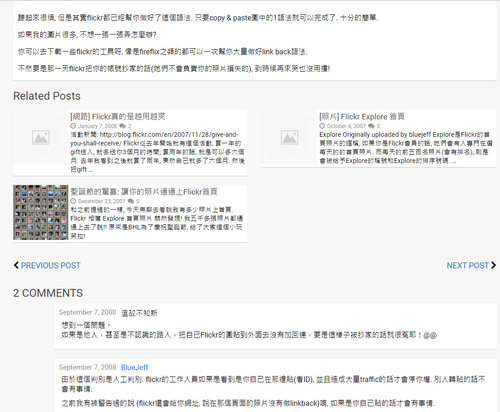Go to the next post link
This screenshot has width=500, height=412.
(468, 265)
